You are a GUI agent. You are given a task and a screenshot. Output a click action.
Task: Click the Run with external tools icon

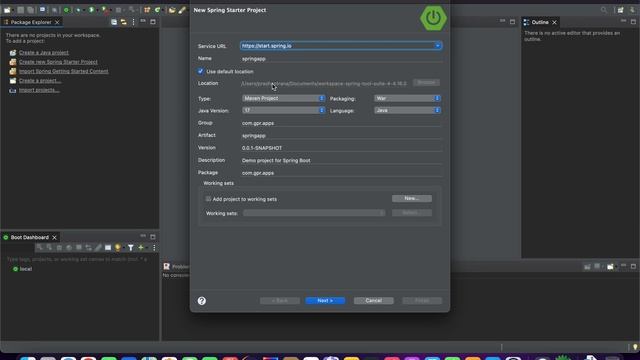(x=104, y=10)
